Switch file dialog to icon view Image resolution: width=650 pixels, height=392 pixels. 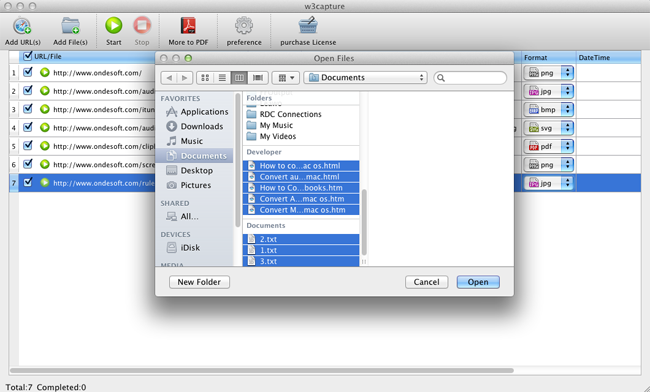[x=205, y=77]
